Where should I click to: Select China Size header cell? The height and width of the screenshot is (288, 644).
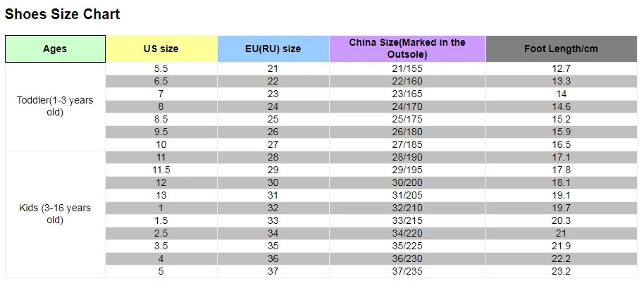(407, 49)
